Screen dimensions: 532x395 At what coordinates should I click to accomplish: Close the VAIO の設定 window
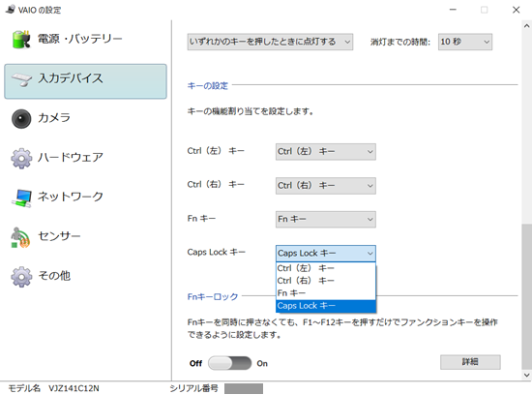(x=517, y=10)
